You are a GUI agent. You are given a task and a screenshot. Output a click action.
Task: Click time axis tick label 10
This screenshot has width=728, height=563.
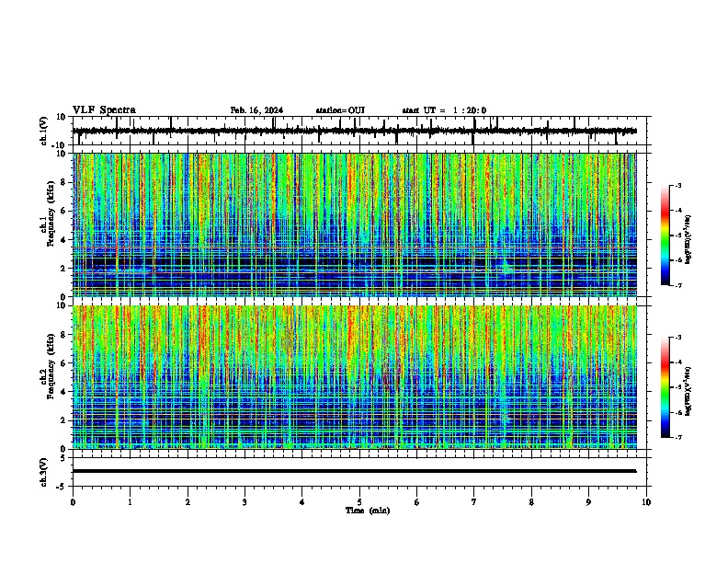646,502
